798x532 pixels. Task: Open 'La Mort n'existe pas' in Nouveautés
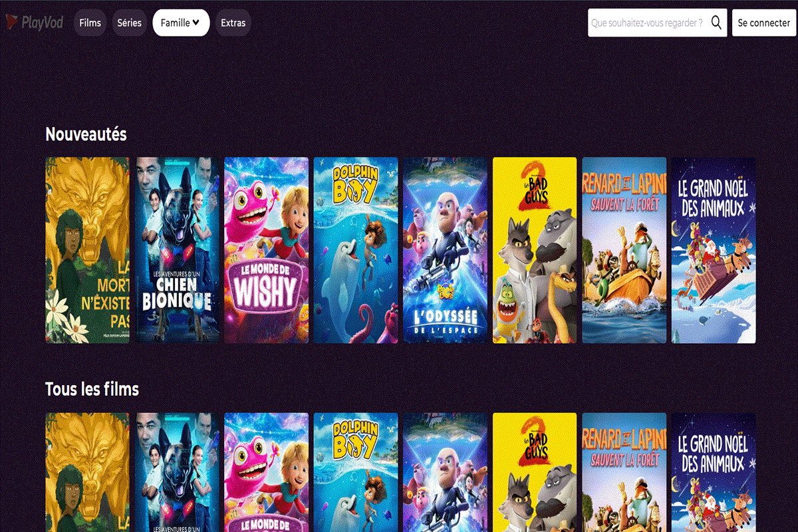(87, 251)
